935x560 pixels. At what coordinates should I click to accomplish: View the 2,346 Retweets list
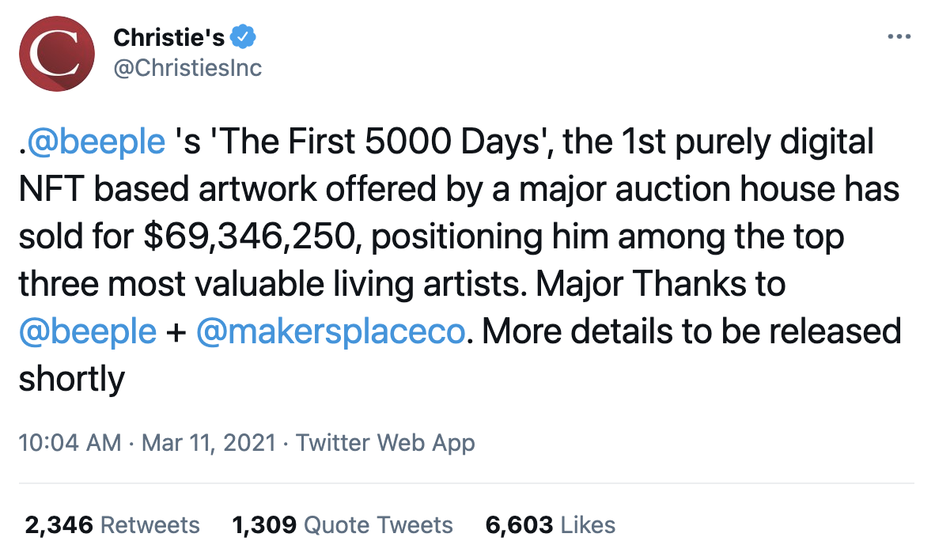point(112,524)
